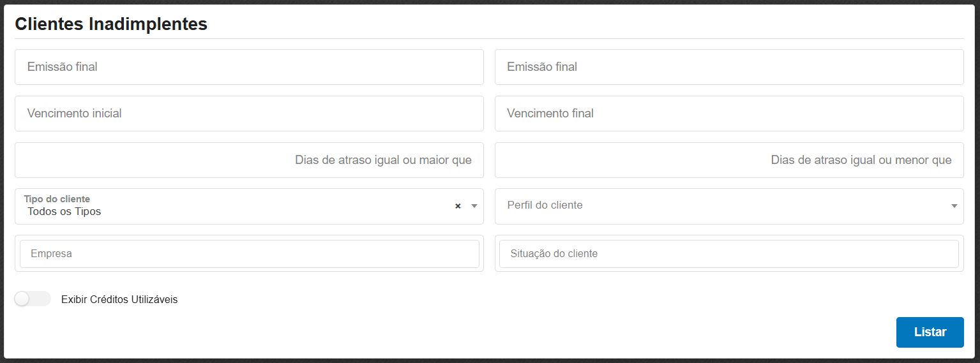Select the Dias de atraso igual ou maior que field

(x=249, y=160)
